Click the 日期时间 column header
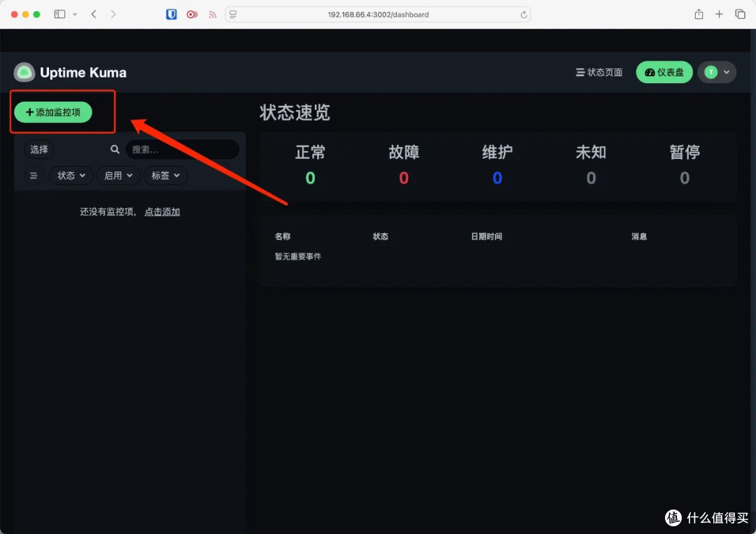This screenshot has width=756, height=534. click(x=486, y=236)
